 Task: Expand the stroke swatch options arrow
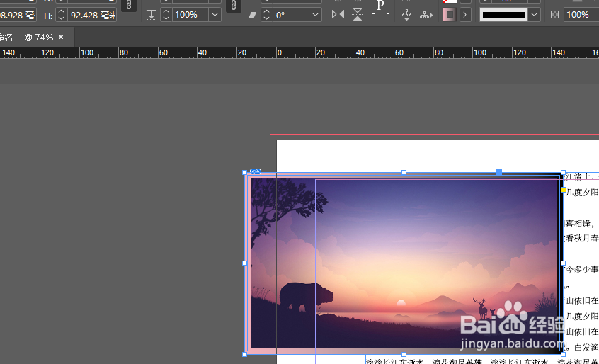coord(465,15)
